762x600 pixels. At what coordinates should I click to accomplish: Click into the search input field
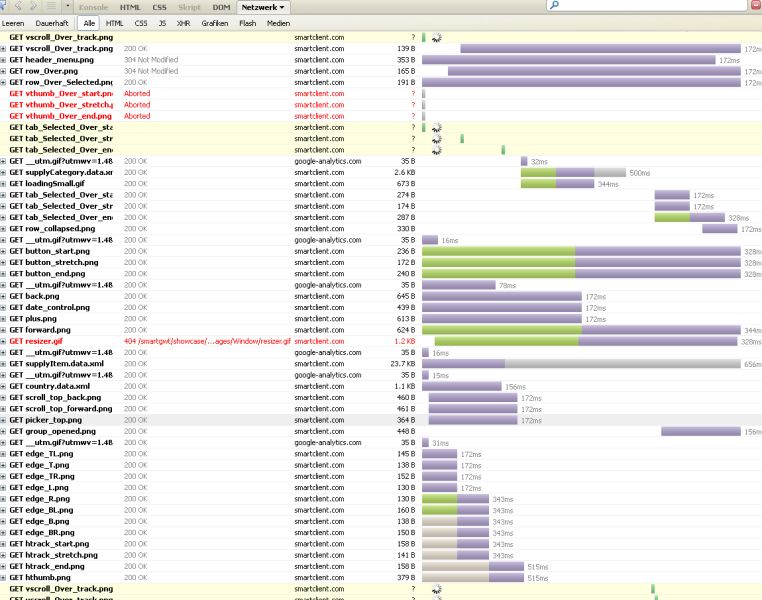coord(650,6)
